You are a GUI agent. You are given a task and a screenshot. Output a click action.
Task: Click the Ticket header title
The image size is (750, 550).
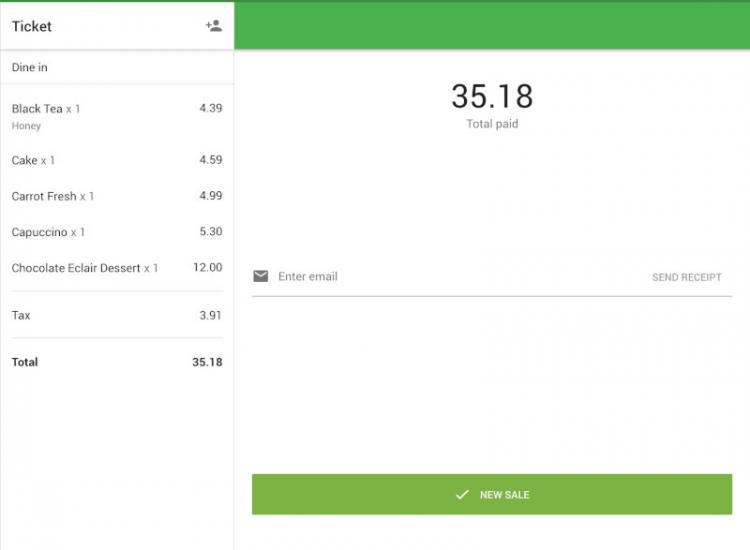[x=32, y=26]
